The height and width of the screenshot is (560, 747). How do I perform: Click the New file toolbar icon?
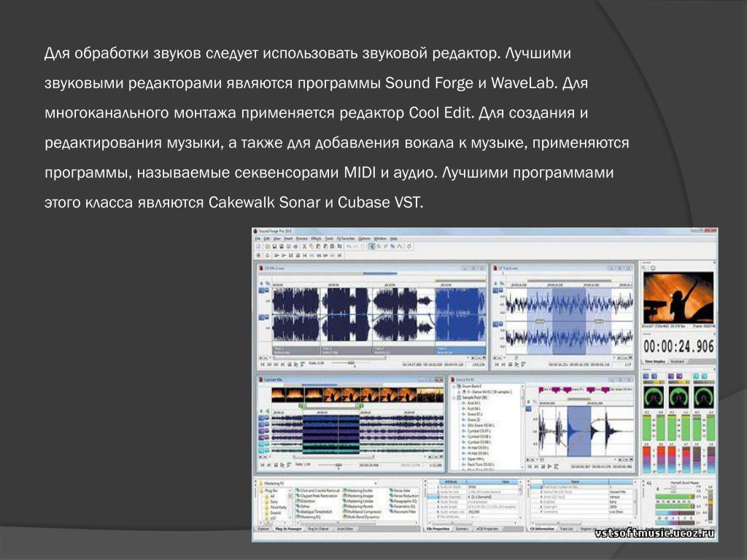tap(258, 246)
